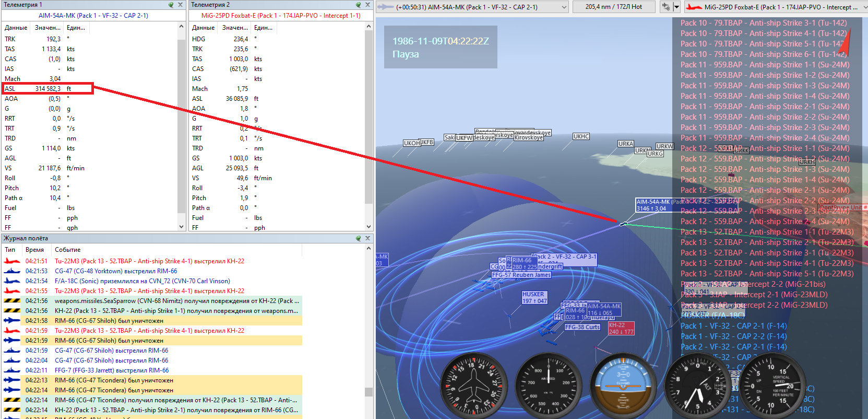Click the ship icon of 04:21:53 log entry
The width and height of the screenshot is (868, 419).
[x=12, y=271]
